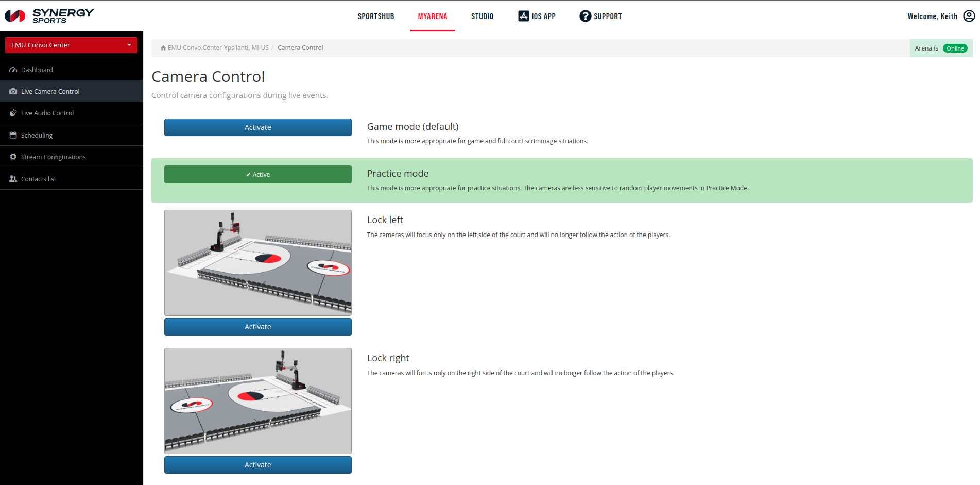Click the Practice mode description text
Image resolution: width=980 pixels, height=485 pixels.
coord(558,188)
